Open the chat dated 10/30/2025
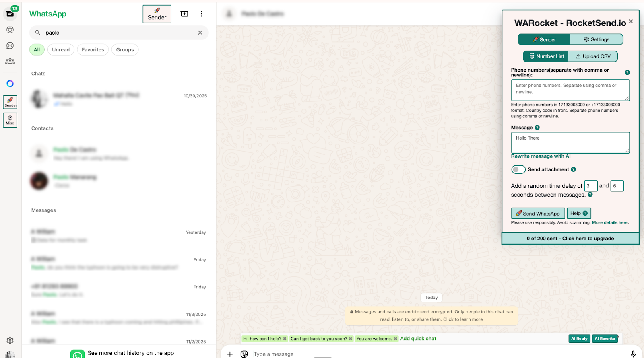The image size is (644, 358). pos(119,99)
